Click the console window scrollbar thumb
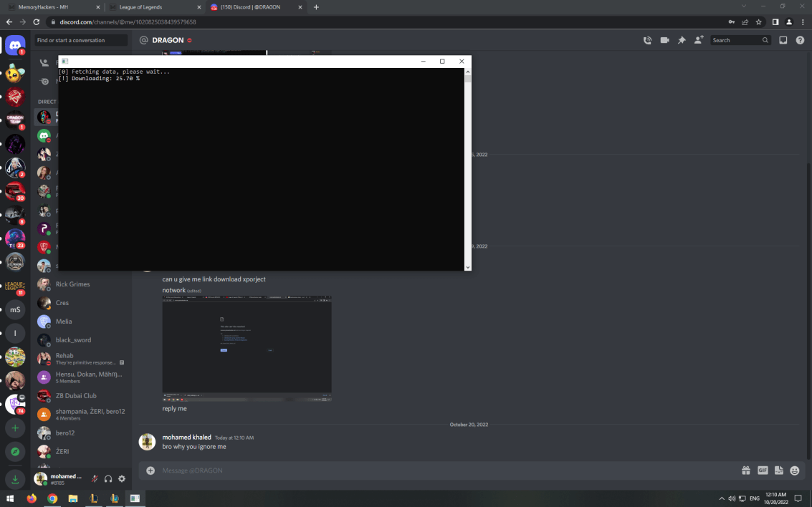812x507 pixels. tap(467, 79)
